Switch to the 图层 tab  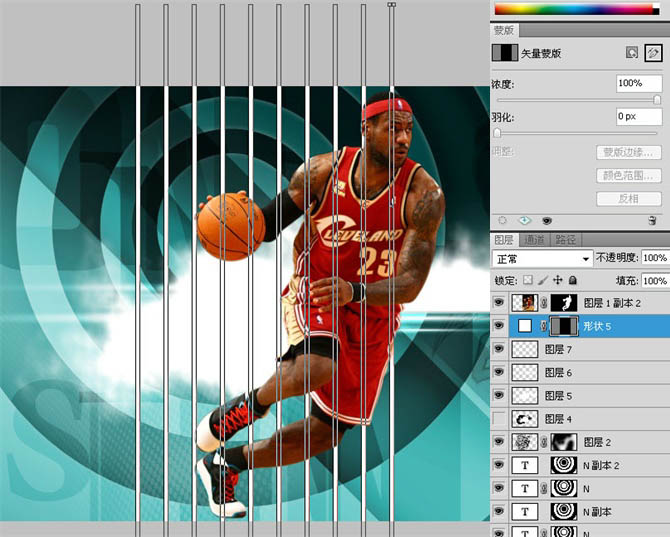[x=504, y=240]
